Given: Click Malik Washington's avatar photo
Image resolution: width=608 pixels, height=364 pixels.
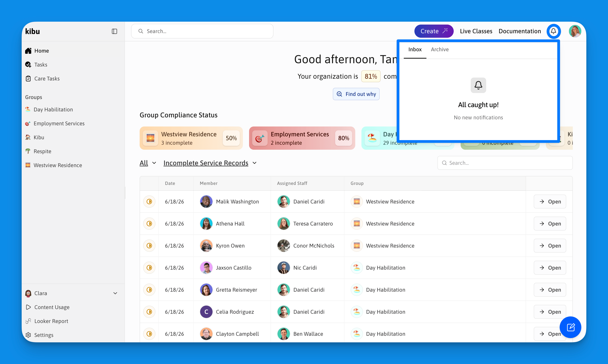Looking at the screenshot, I should click(206, 202).
